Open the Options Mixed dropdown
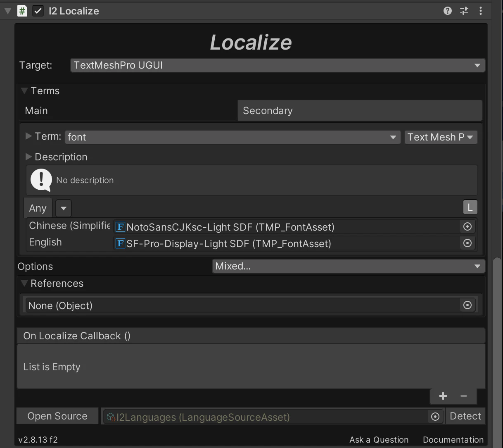503x448 pixels. pyautogui.click(x=348, y=266)
